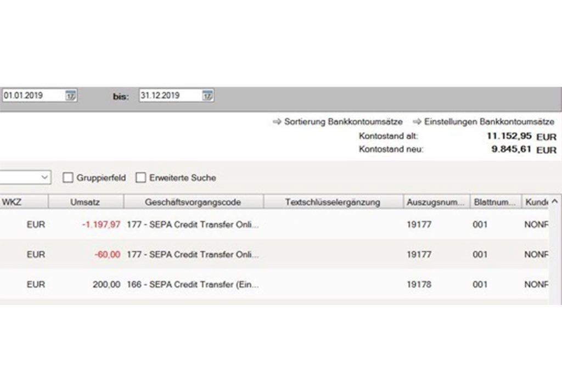Sort by Auszugsnum... column header

coord(437,202)
